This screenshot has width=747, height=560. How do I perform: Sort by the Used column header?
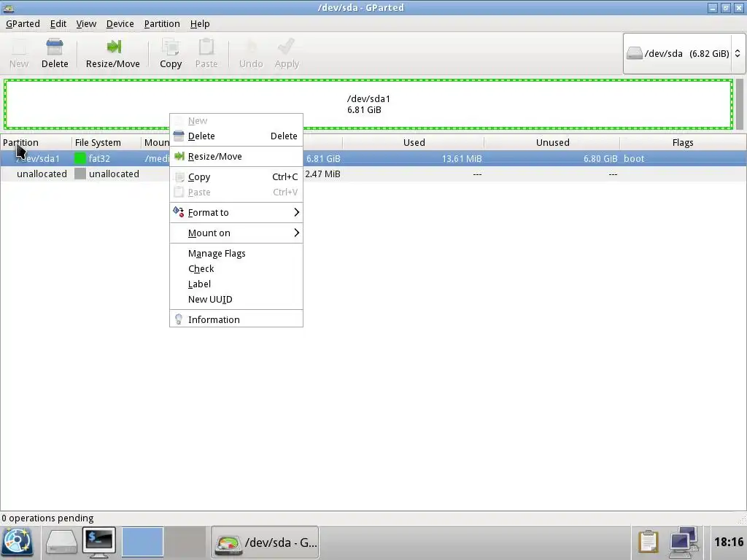click(x=414, y=143)
